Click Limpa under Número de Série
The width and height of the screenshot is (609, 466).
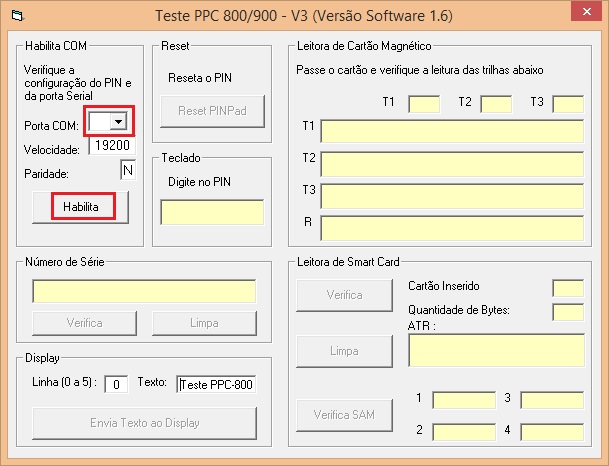pyautogui.click(x=204, y=324)
